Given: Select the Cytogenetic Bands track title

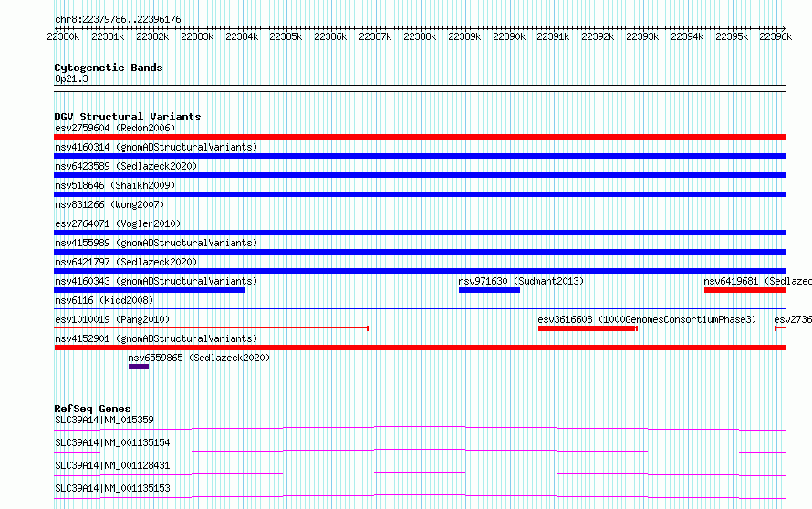Looking at the screenshot, I should [109, 68].
